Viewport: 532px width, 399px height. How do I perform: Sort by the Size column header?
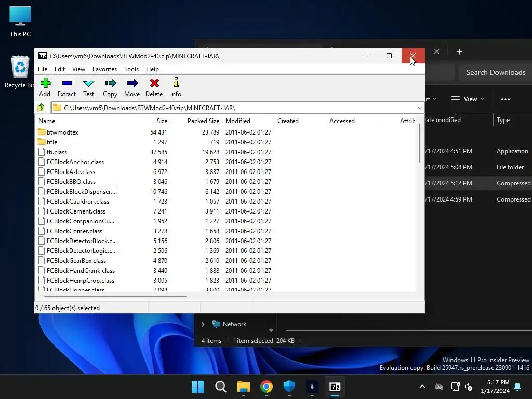144,121
